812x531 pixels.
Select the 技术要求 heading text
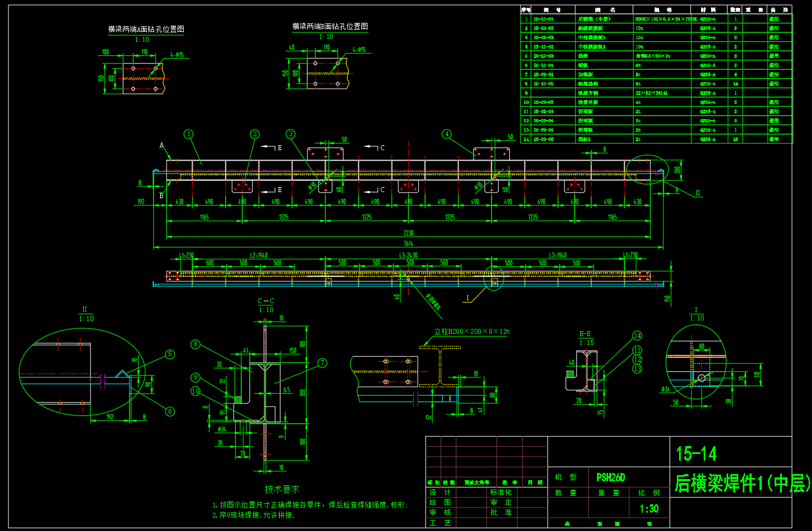(282, 490)
